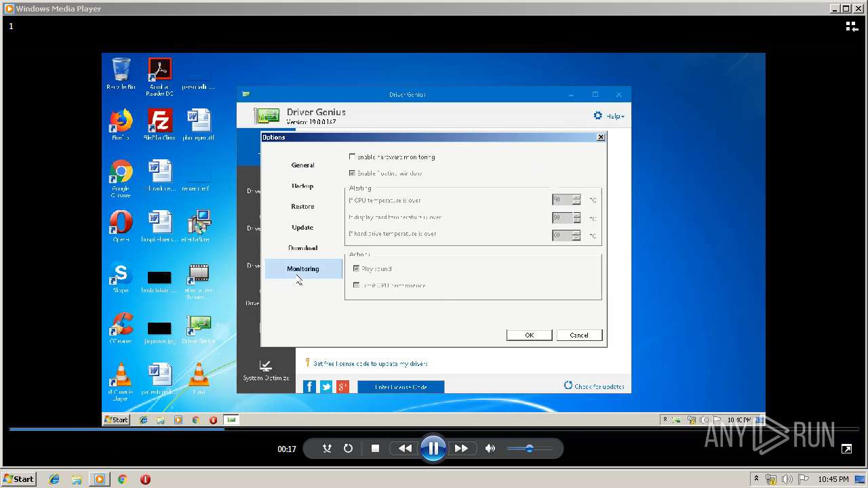Open the FileZilla Client desktop shortcut
Screen dimensions: 868x488
pos(159,125)
